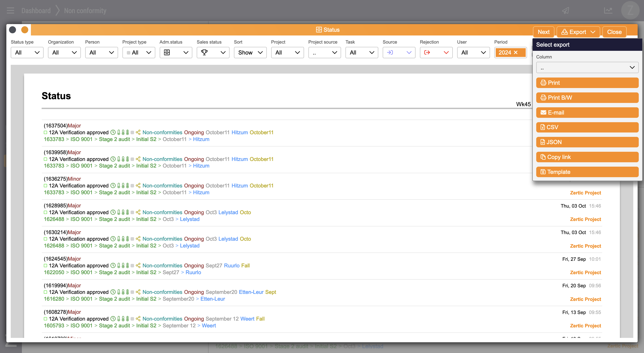The height and width of the screenshot is (353, 644).
Task: Click the hamburger menu icon
Action: tap(10, 11)
